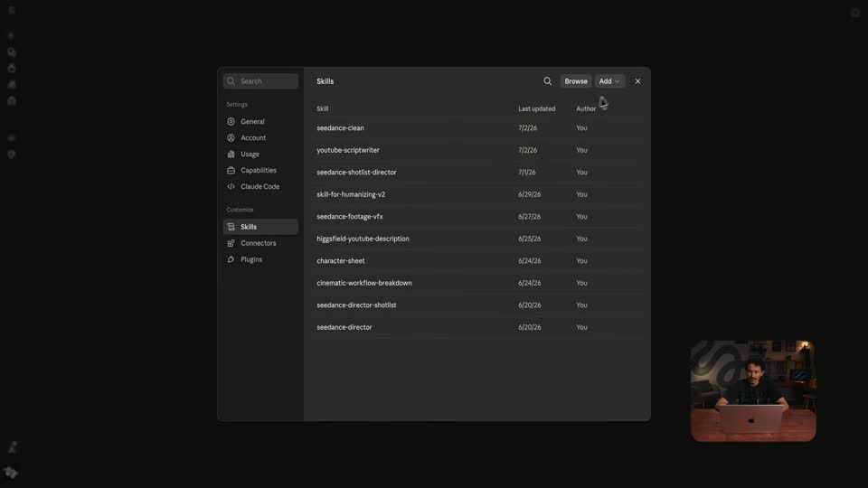Screen dimensions: 868x488
Task: Click the Last updated column header
Action: [x=536, y=109]
